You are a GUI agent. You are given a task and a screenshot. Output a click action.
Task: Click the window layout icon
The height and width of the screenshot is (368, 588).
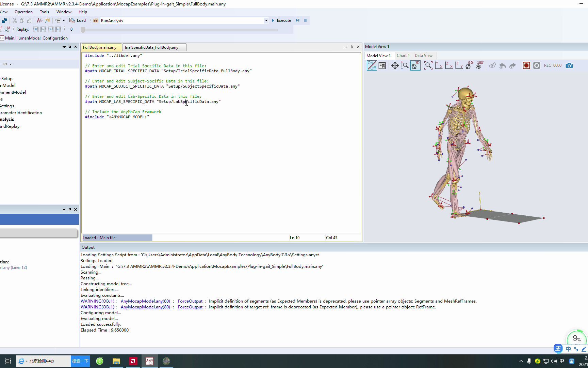[x=58, y=20]
